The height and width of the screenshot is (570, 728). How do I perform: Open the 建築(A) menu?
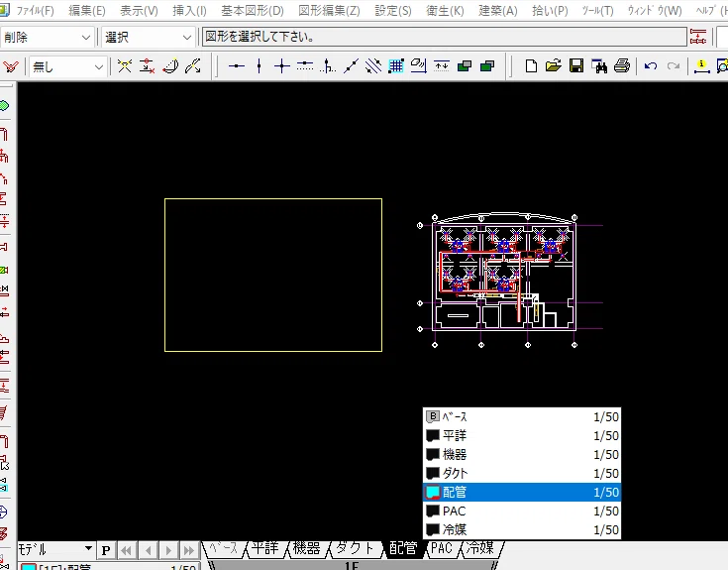pyautogui.click(x=497, y=10)
